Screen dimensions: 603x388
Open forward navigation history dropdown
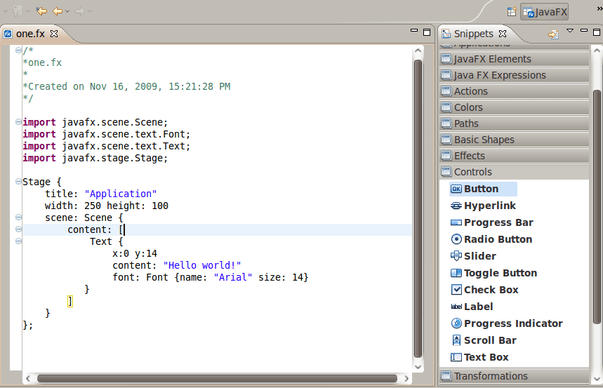click(x=90, y=11)
